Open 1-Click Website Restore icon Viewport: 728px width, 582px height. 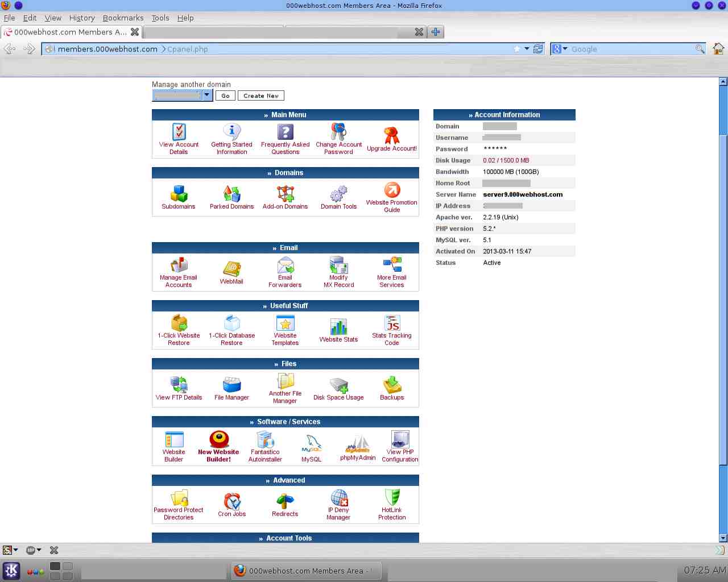[179, 323]
